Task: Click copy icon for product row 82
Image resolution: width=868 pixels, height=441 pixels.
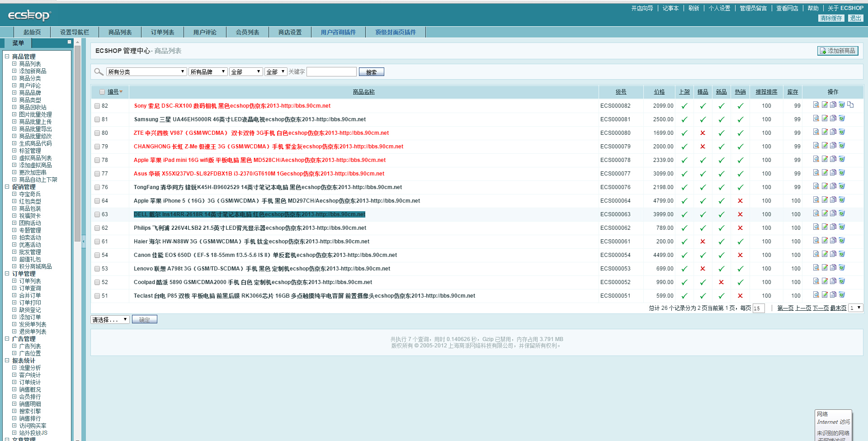Action: click(833, 104)
